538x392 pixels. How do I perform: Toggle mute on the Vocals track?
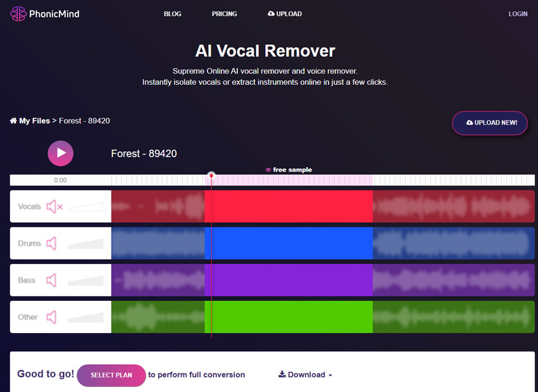click(54, 206)
